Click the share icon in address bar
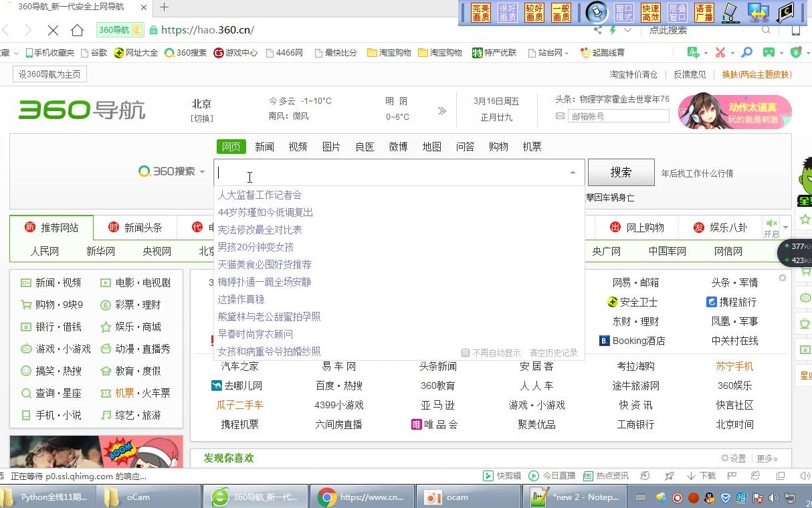This screenshot has height=508, width=812. (597, 30)
